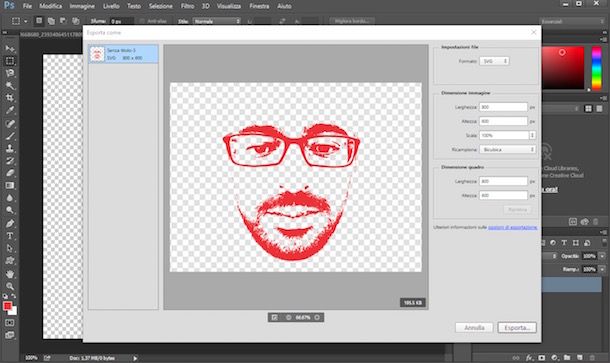
Task: Click New group folder icon in Layers panel
Action: pyautogui.click(x=567, y=358)
